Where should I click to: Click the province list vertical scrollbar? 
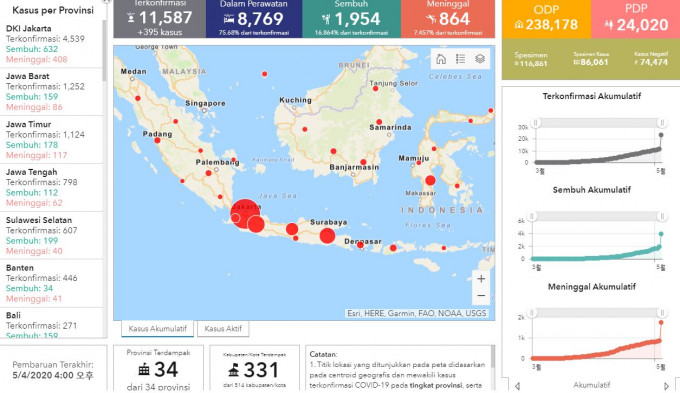coord(104,50)
